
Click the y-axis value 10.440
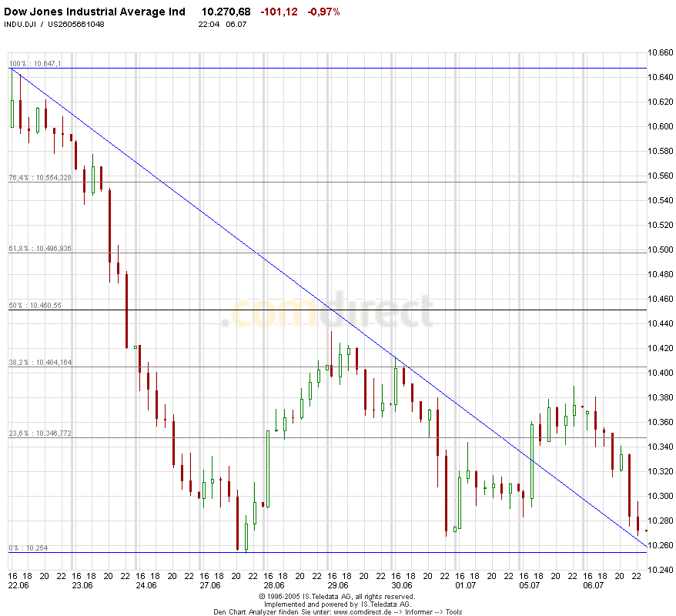tap(660, 323)
